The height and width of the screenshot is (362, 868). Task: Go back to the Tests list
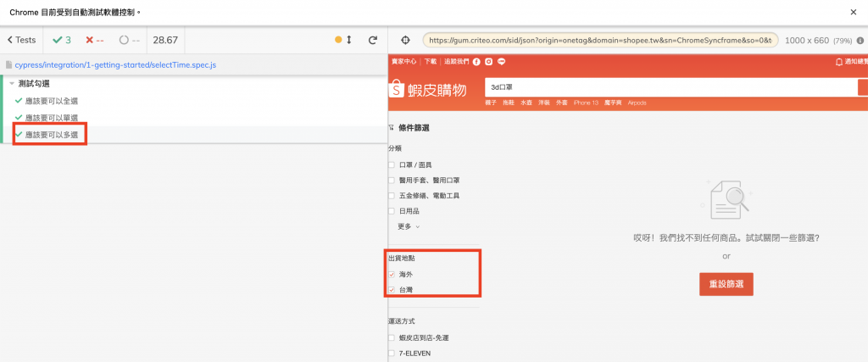coord(21,40)
